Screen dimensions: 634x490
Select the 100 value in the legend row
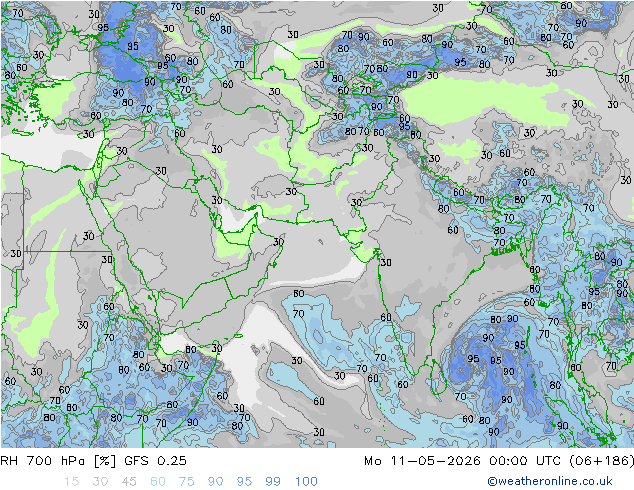tap(306, 482)
